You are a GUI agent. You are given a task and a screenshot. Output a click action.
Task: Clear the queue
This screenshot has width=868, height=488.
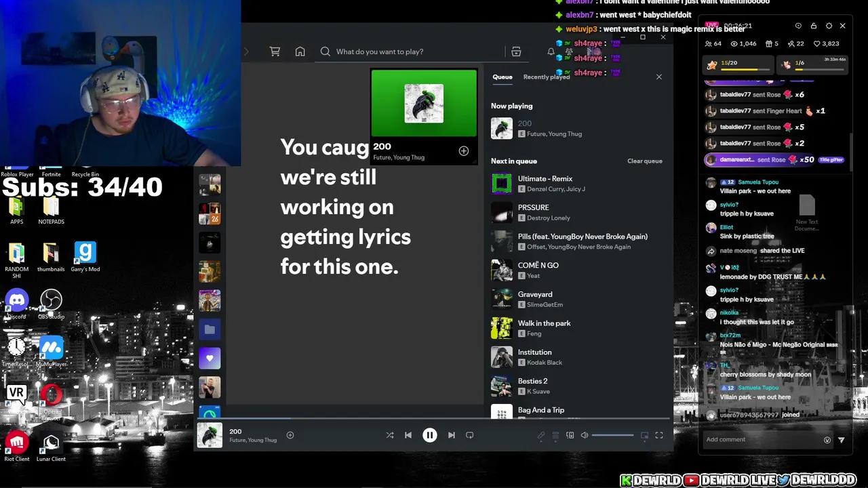point(645,161)
